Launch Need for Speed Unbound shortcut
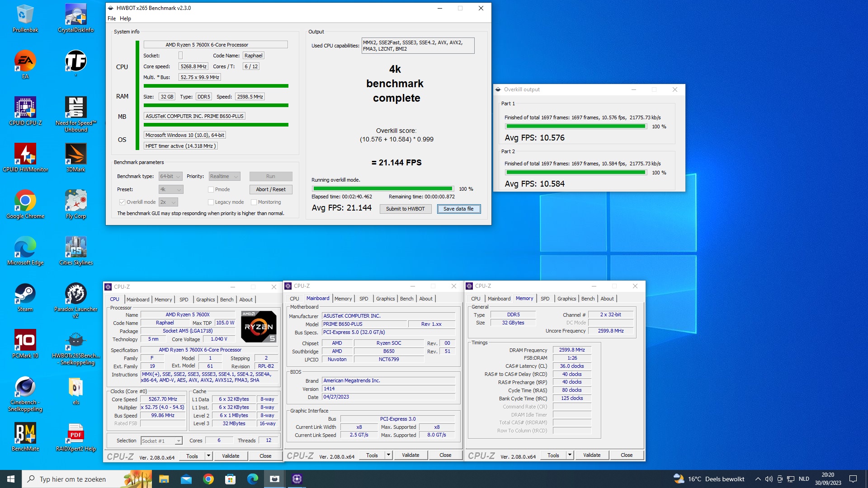 (x=76, y=114)
